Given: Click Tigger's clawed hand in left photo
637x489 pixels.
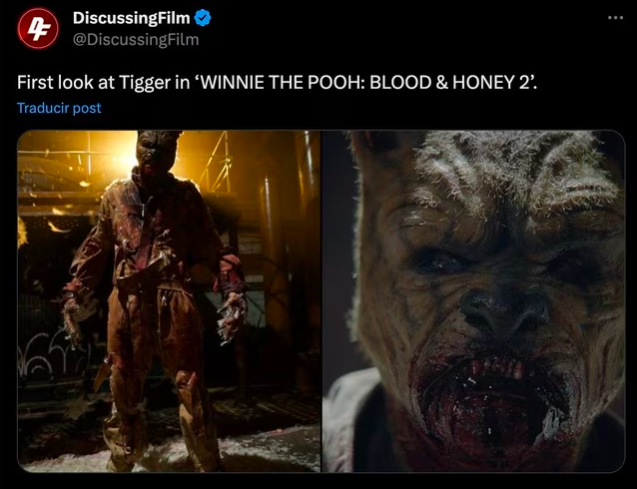Looking at the screenshot, I should click(x=232, y=318).
